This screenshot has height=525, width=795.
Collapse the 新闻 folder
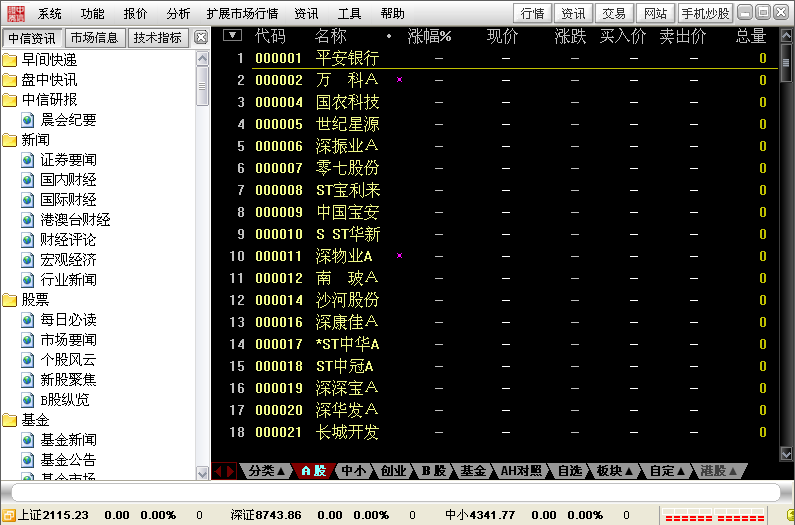tap(10, 140)
